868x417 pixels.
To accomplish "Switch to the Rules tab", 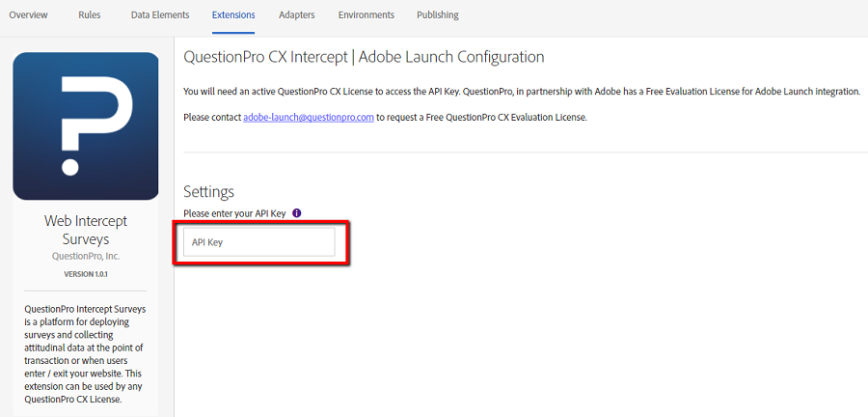I will click(x=89, y=14).
